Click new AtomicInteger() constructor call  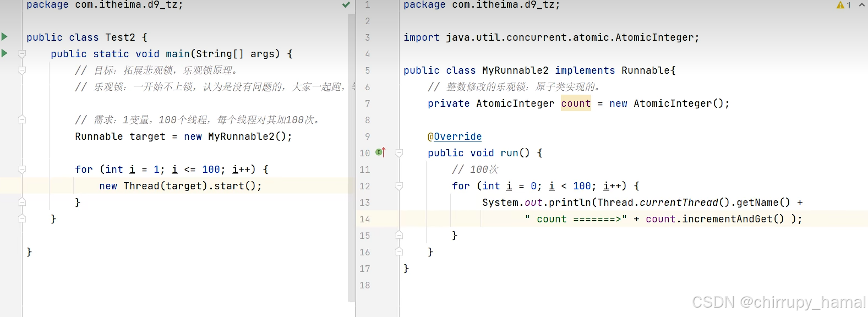click(669, 103)
